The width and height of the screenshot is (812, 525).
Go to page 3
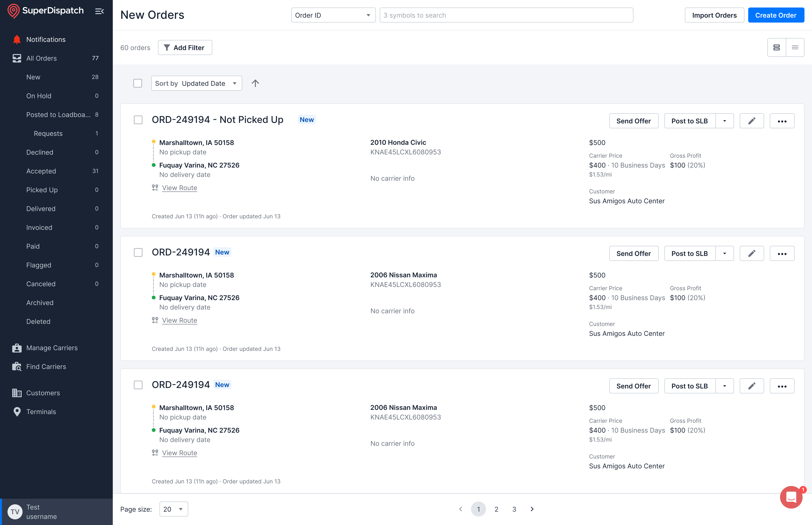[x=514, y=509]
